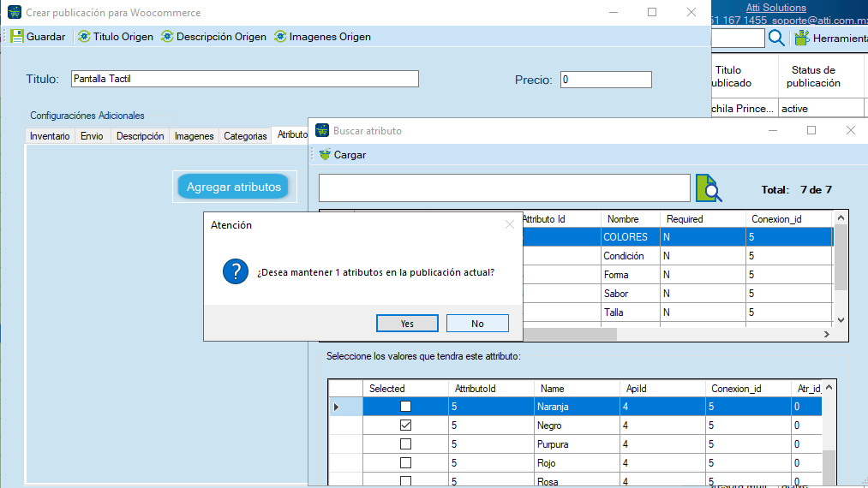Click the Nombre column header

tap(631, 219)
